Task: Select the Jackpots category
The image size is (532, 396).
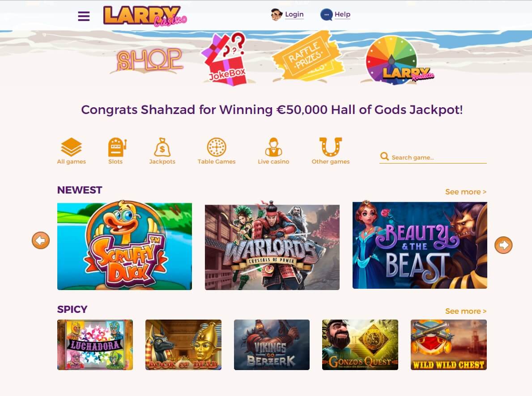Action: [162, 151]
